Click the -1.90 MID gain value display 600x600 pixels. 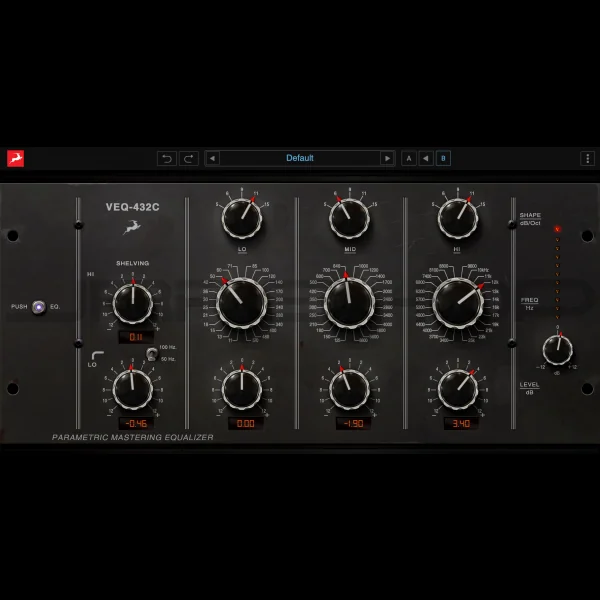tap(353, 423)
